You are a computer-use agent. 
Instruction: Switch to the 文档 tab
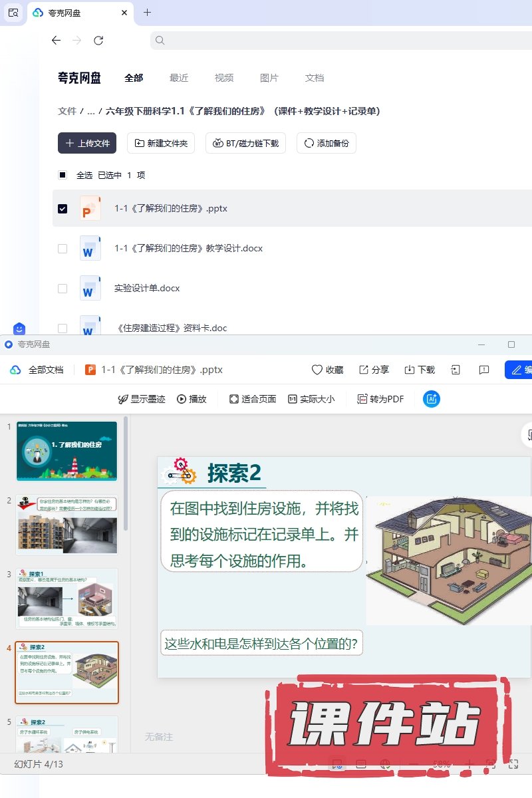click(x=315, y=78)
